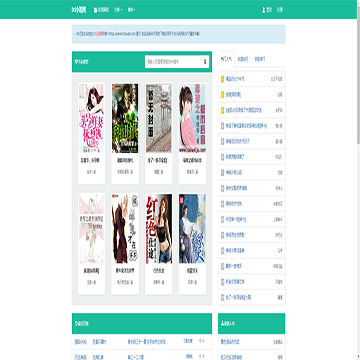Click the gray rank-six badge in the ranking list
Image resolution: width=360 pixels, height=360 pixels.
point(223,157)
